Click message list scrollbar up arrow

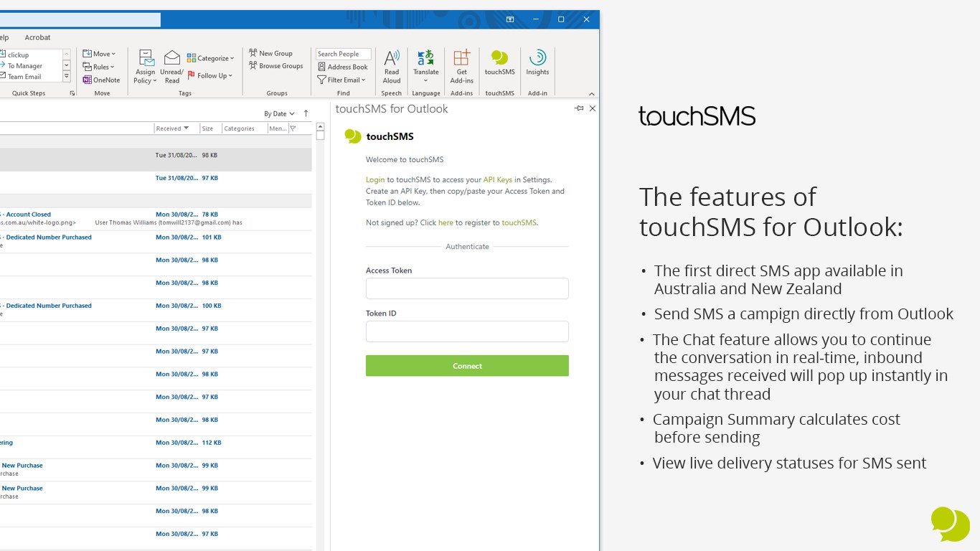[x=320, y=126]
